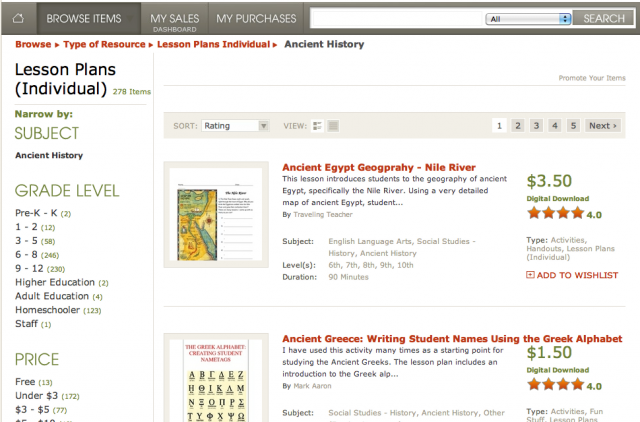Screen dimensions: 640x422
Task: Click Type of Resource breadcrumb
Action: click(x=104, y=44)
